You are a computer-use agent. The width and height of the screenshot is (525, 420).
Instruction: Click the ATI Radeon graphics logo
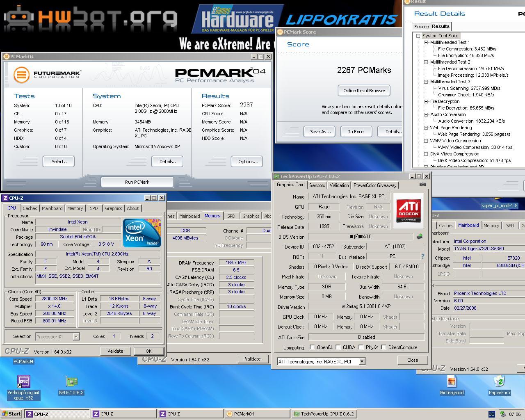[409, 210]
